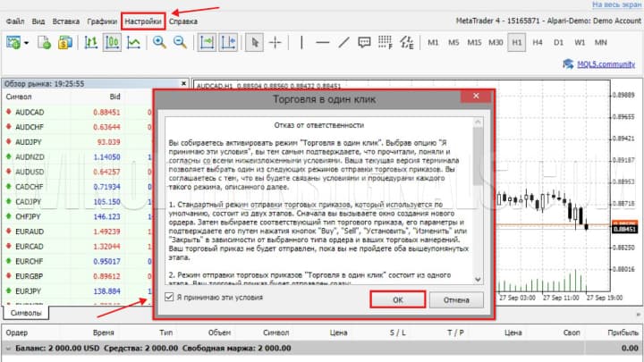644x362 pixels.
Task: Select the AUDCAD row in Market Watch
Action: coord(77,112)
